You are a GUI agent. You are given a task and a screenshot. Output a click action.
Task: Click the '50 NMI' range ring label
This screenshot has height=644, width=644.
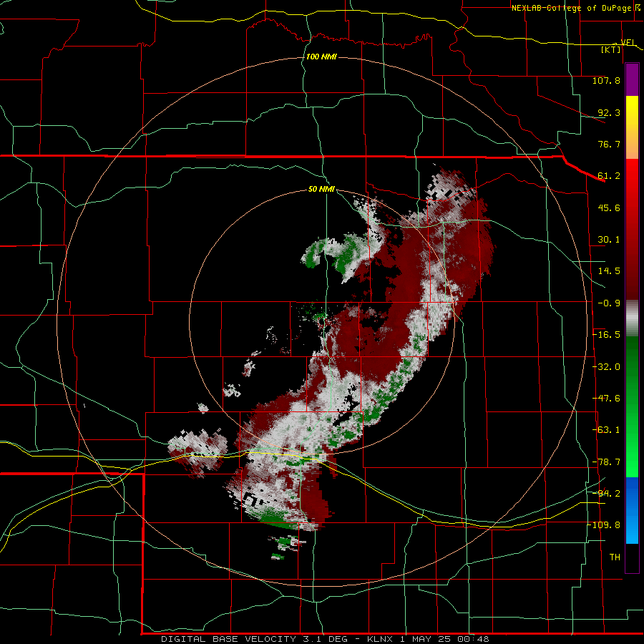click(321, 189)
